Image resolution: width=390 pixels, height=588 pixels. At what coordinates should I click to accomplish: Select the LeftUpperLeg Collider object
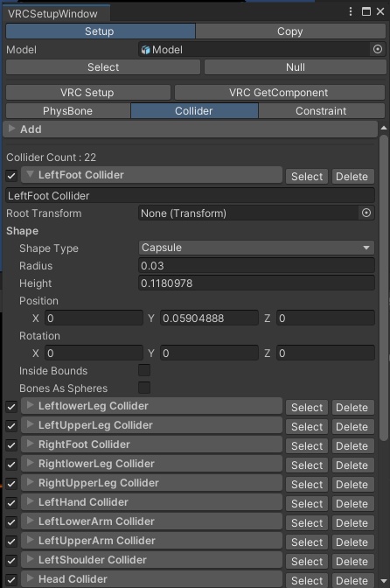click(x=307, y=426)
